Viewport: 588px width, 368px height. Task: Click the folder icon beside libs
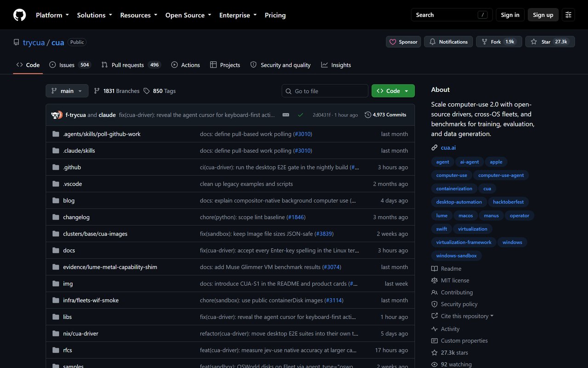point(56,317)
